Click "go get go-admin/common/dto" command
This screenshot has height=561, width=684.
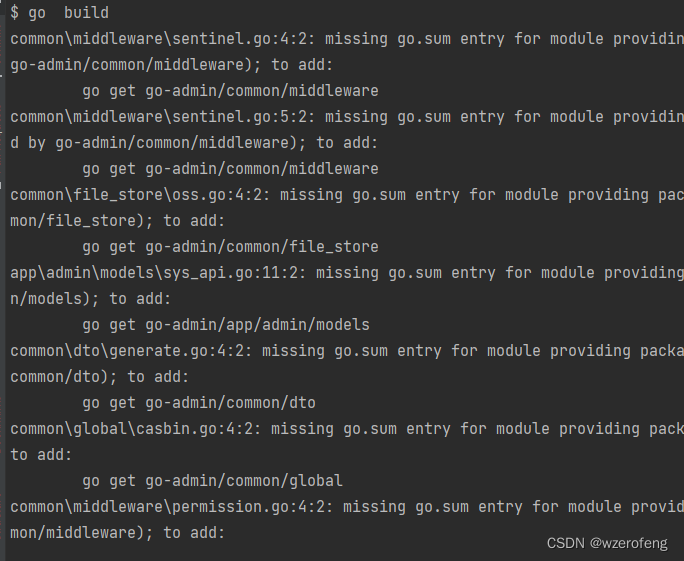click(199, 403)
